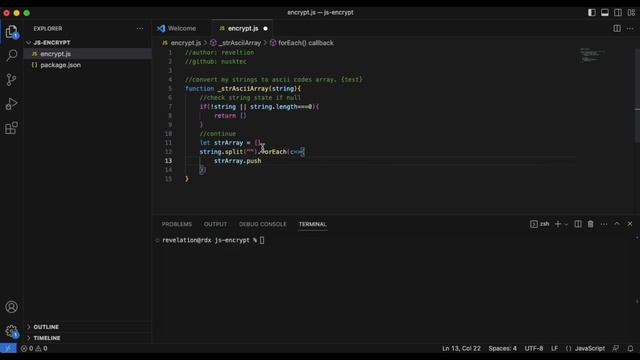Image resolution: width=640 pixels, height=360 pixels.
Task: Open notifications bell in status bar
Action: coord(630,348)
